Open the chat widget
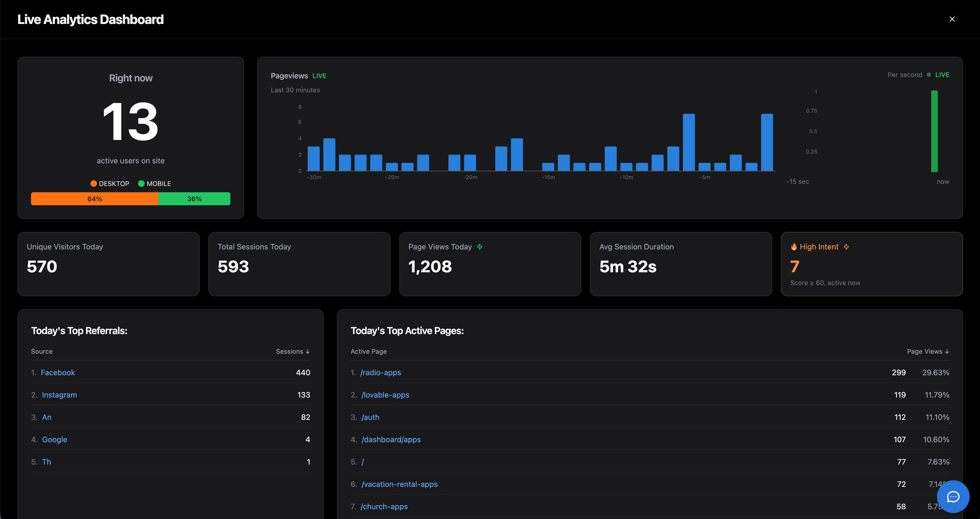Image resolution: width=980 pixels, height=519 pixels. point(953,496)
